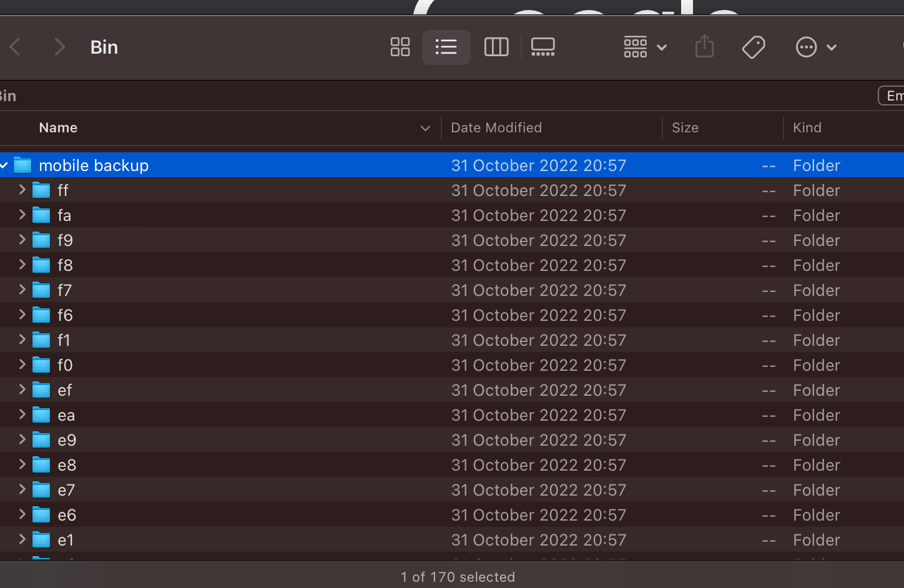The width and height of the screenshot is (904, 588).
Task: Expand the f1 folder
Action: click(x=22, y=340)
